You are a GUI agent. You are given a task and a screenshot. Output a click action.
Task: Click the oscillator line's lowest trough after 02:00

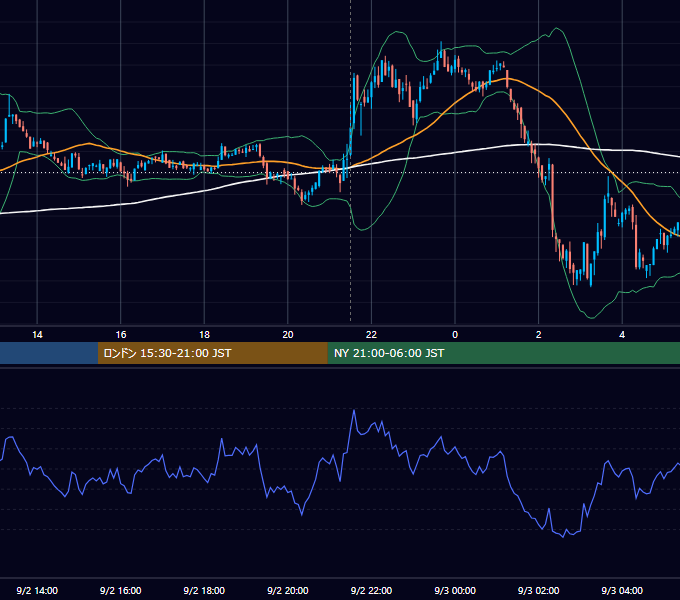(564, 537)
